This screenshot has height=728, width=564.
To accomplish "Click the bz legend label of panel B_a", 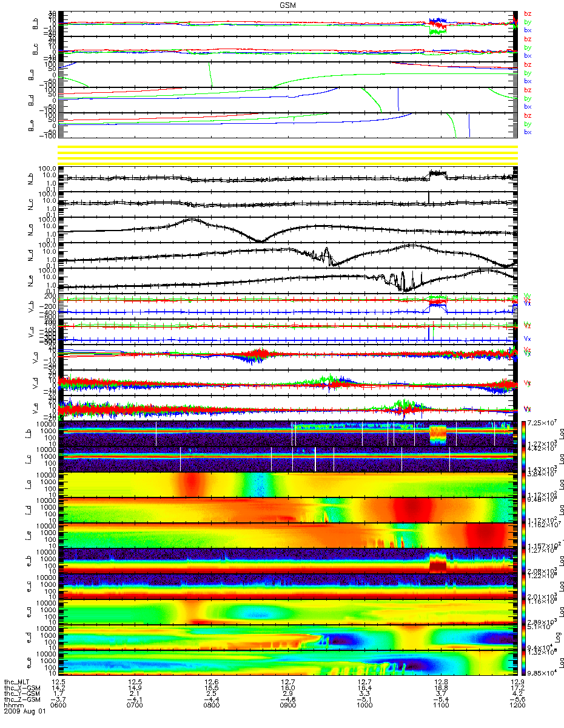I will click(x=528, y=64).
